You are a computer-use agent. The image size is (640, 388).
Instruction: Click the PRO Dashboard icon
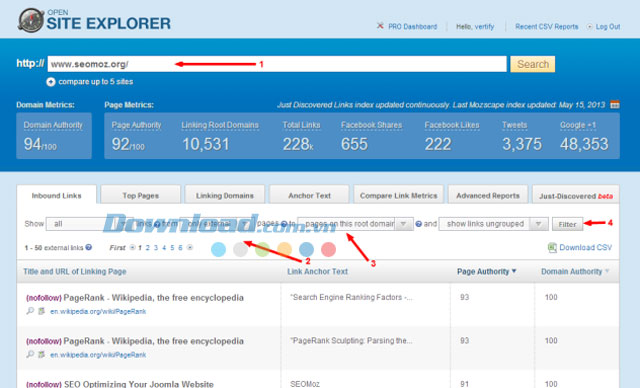pos(380,26)
